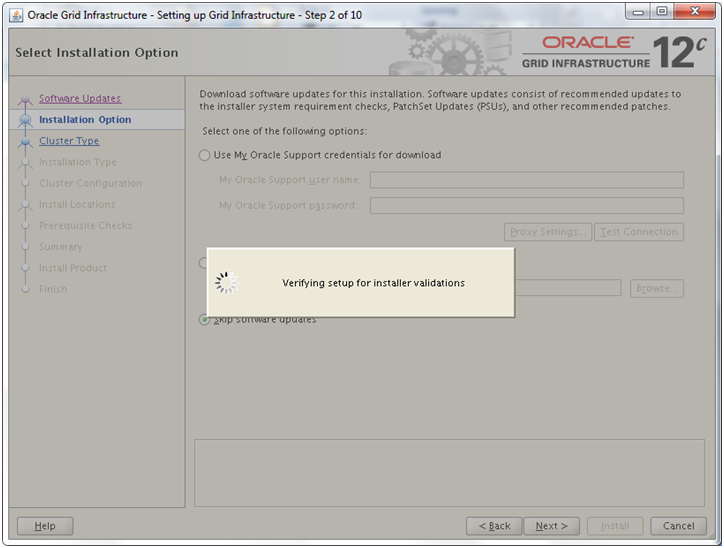Viewport: 724px width, 548px height.
Task: Click the Select Installation Option heading
Action: pos(97,53)
